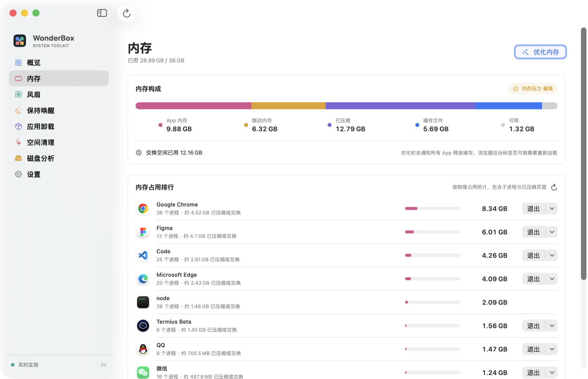Click the 可用 1.32 GB value
Screen dimensions: 588x379
(x=521, y=129)
